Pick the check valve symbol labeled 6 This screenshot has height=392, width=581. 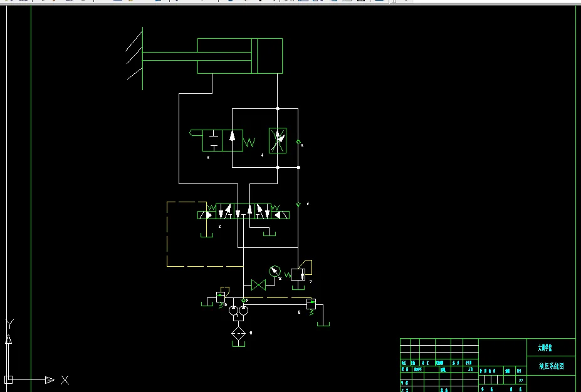(298, 204)
